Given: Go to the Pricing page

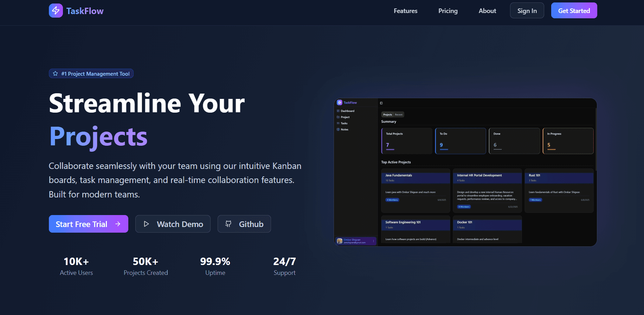Looking at the screenshot, I should 448,11.
